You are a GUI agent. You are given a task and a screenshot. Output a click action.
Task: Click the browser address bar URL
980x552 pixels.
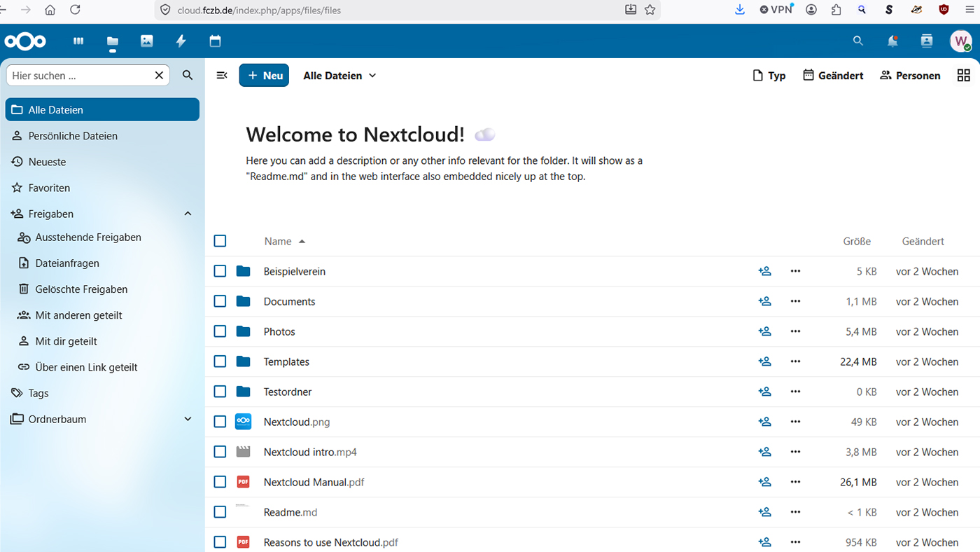point(259,10)
